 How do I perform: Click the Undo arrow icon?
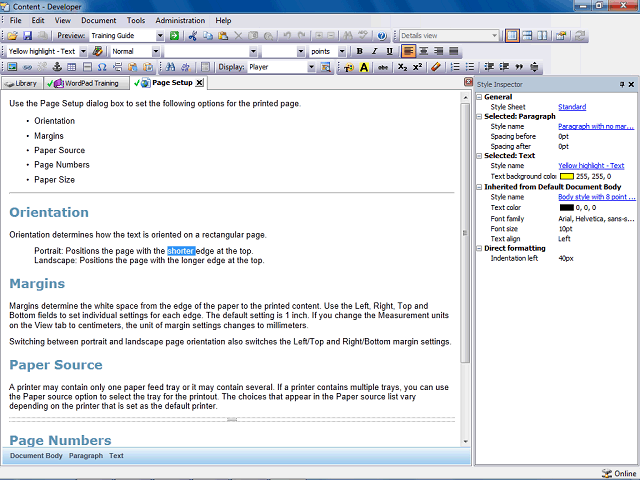pyautogui.click(x=287, y=36)
